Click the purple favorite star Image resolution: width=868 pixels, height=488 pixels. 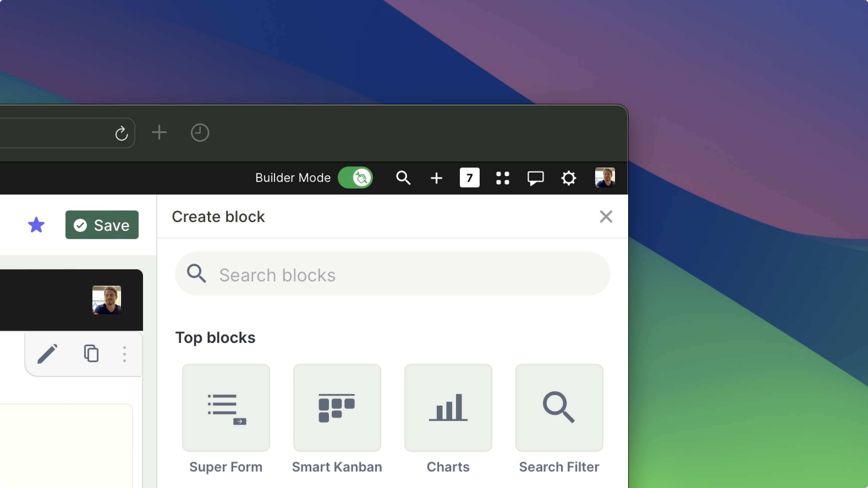click(36, 225)
